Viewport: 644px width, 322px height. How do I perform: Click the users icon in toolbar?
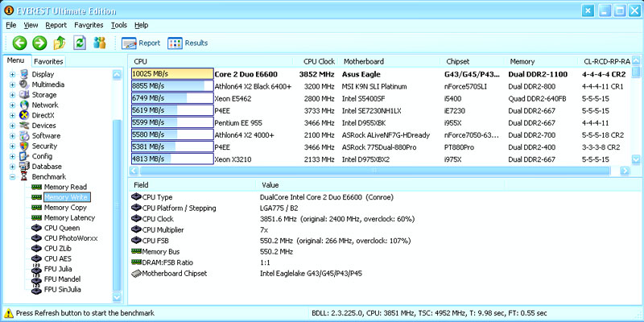100,43
